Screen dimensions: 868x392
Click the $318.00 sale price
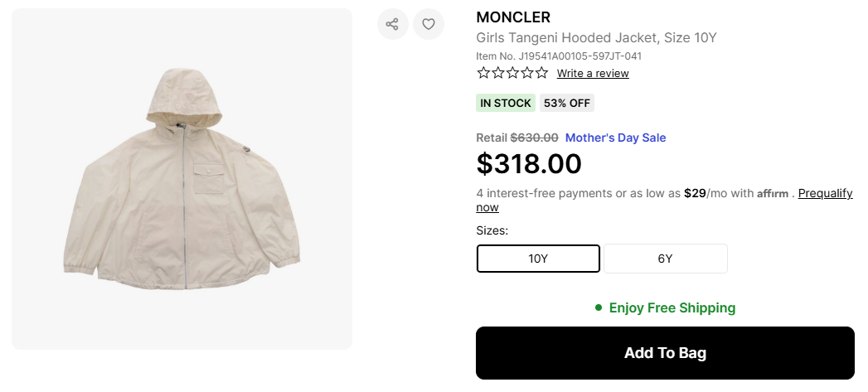pyautogui.click(x=529, y=164)
